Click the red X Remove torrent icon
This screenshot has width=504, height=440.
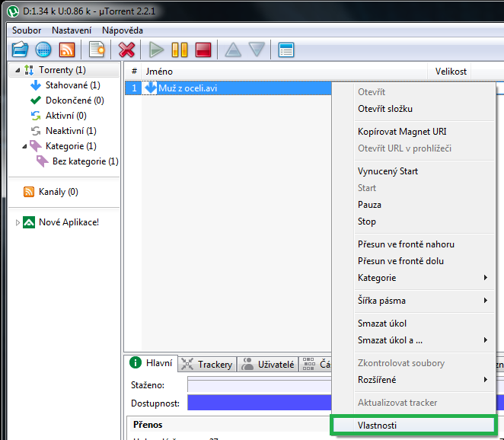pos(126,50)
